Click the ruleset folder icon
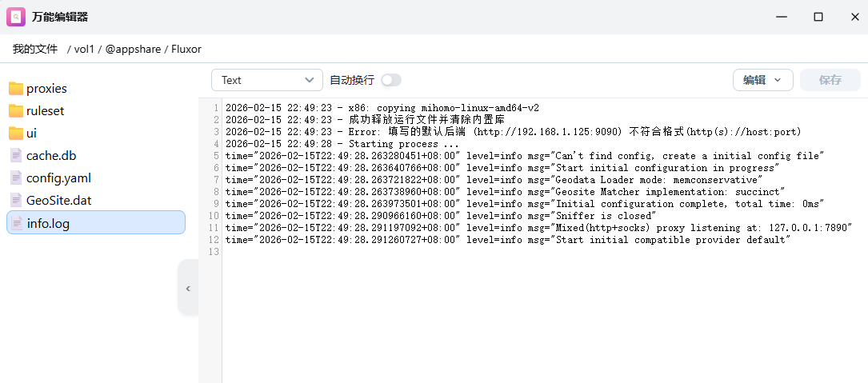The width and height of the screenshot is (868, 383). click(x=16, y=110)
